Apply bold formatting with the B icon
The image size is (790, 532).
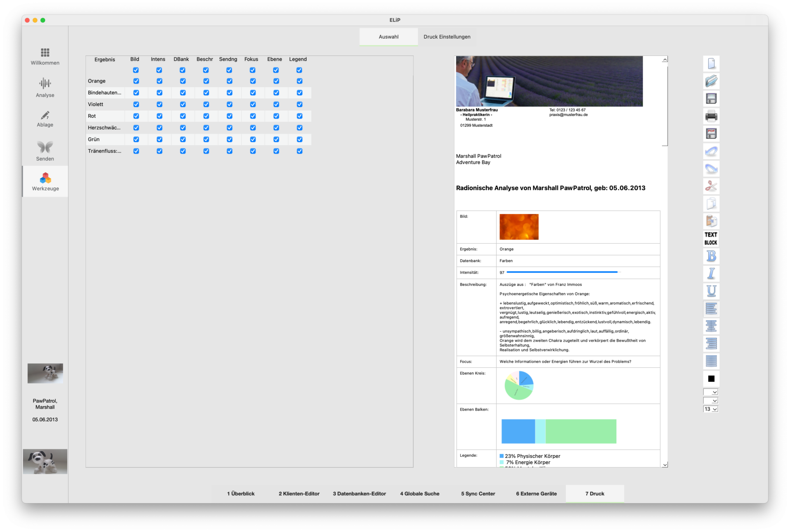(711, 256)
